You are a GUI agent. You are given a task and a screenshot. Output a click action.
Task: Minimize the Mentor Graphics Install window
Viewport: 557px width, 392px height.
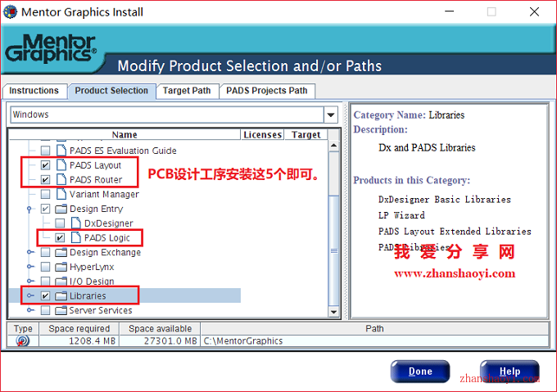(x=450, y=11)
